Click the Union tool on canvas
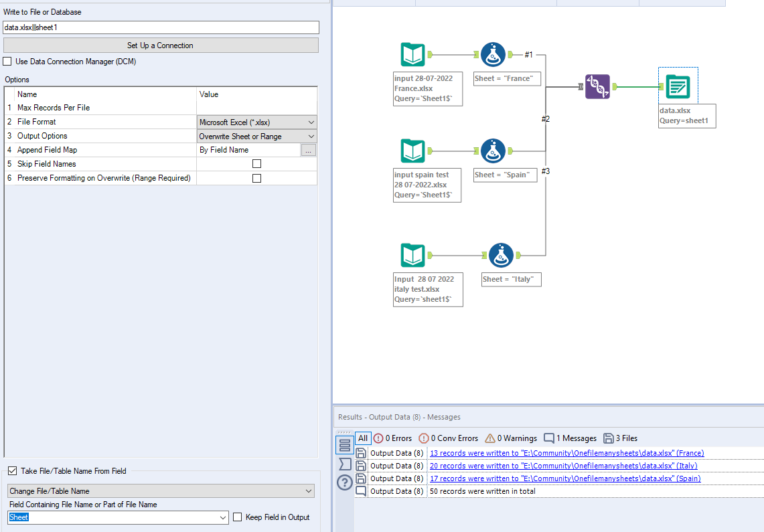Viewport: 764px width, 532px height. pos(597,86)
